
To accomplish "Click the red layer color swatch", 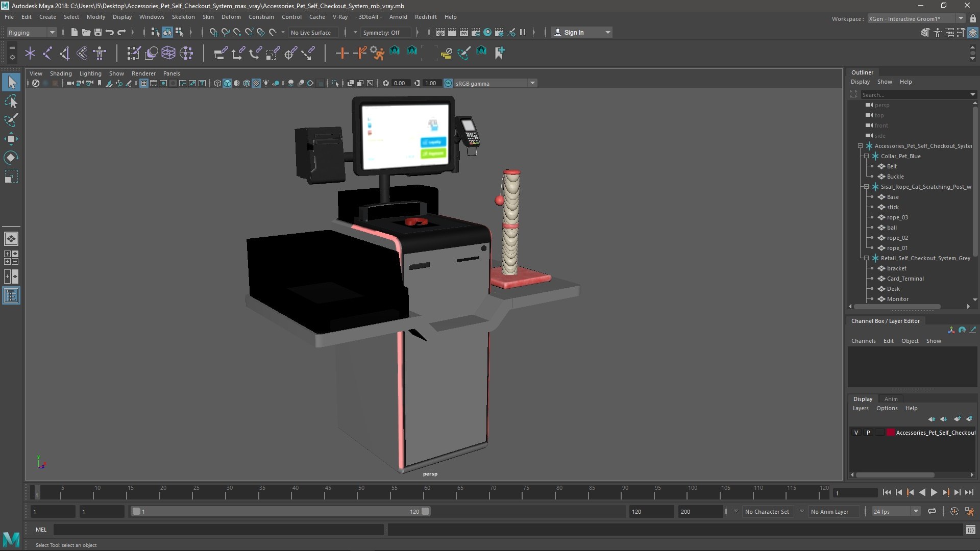I will (890, 433).
